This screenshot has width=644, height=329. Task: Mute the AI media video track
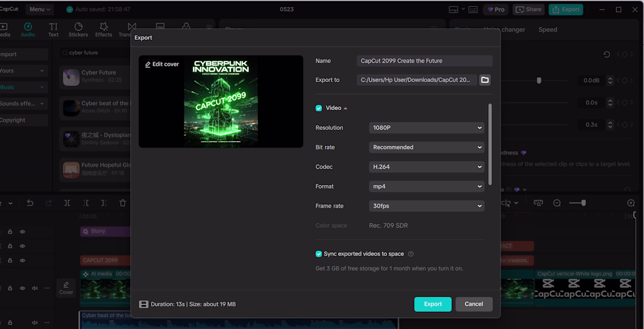coord(35,289)
